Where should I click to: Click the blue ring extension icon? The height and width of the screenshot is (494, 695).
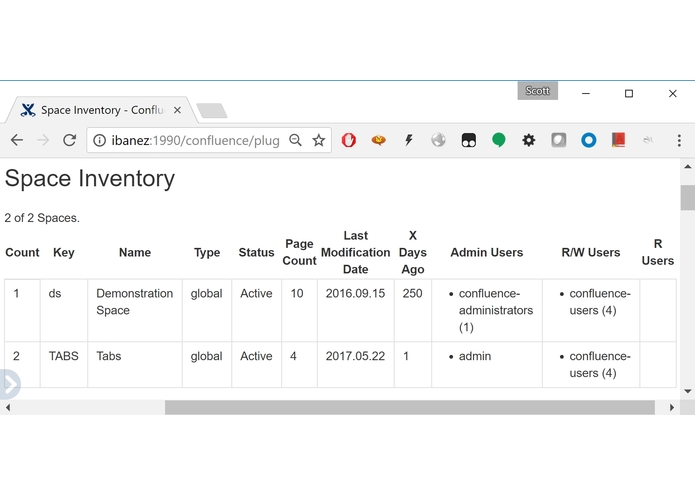(589, 140)
